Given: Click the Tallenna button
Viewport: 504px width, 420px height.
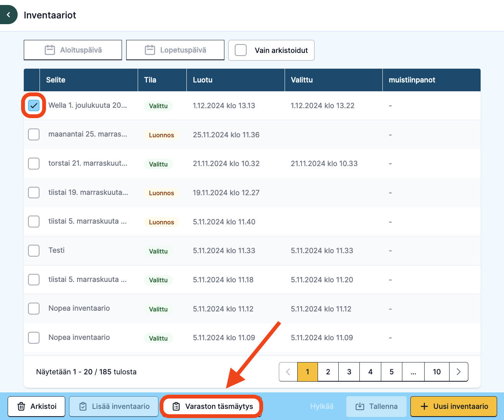Looking at the screenshot, I should click(376, 406).
